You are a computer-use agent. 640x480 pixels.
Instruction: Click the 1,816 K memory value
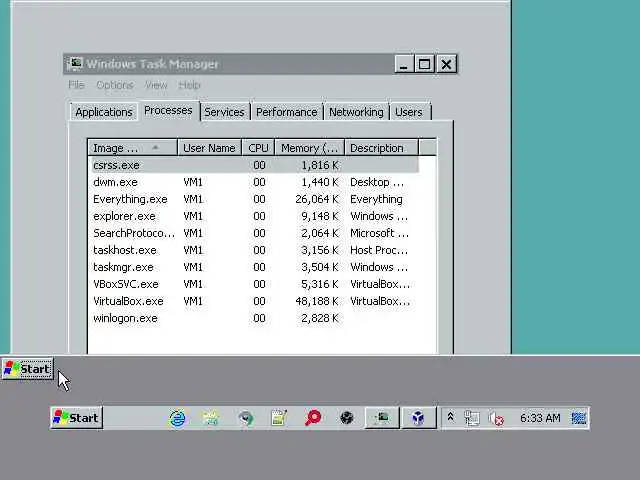[x=320, y=165]
